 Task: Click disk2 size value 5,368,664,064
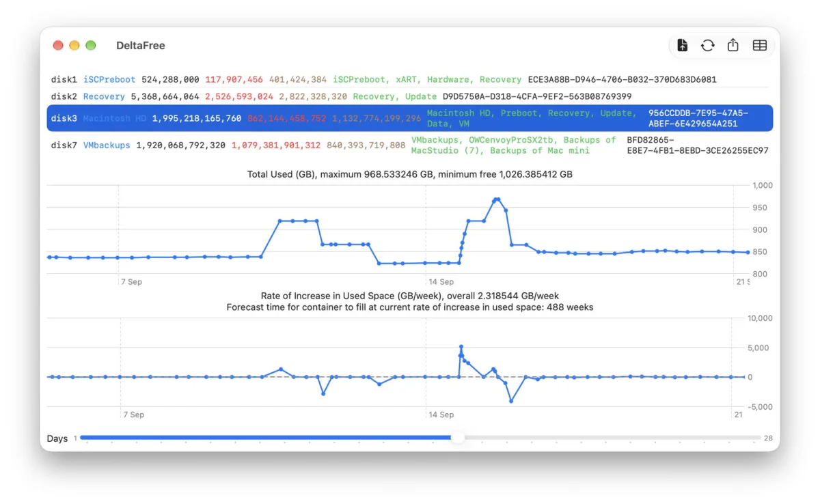165,97
